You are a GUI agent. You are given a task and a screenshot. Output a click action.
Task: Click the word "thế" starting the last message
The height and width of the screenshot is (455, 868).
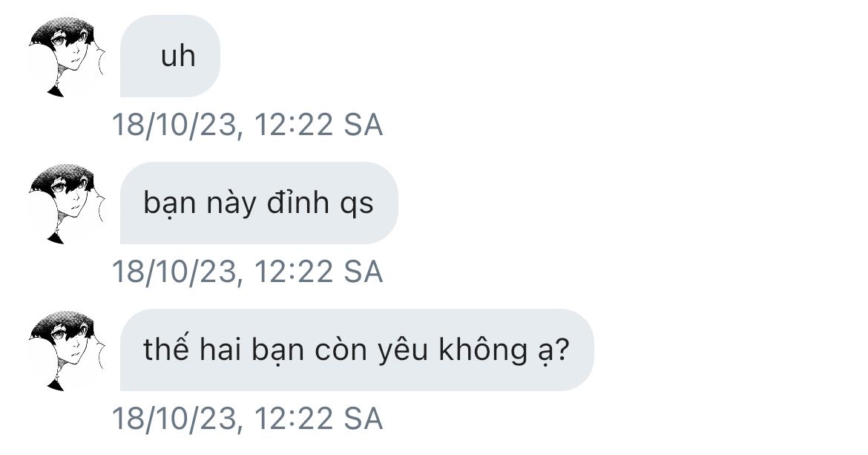[166, 349]
